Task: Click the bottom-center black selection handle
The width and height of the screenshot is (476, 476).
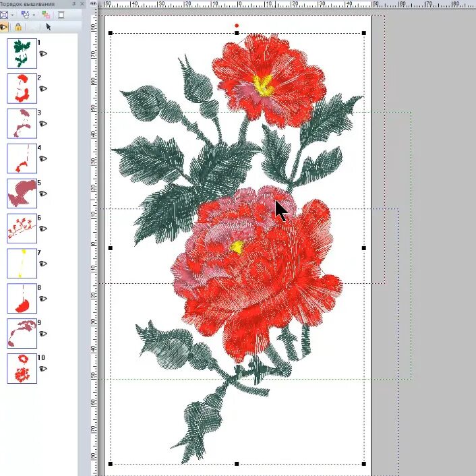Action: tap(237, 464)
